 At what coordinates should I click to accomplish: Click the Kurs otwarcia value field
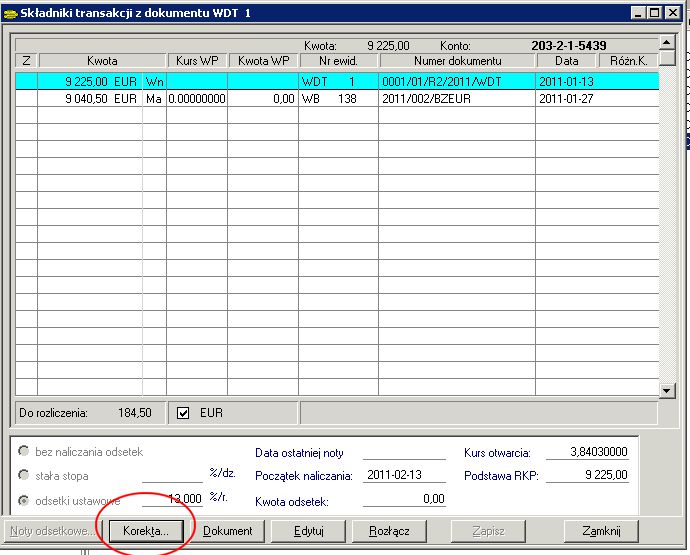[x=586, y=452]
